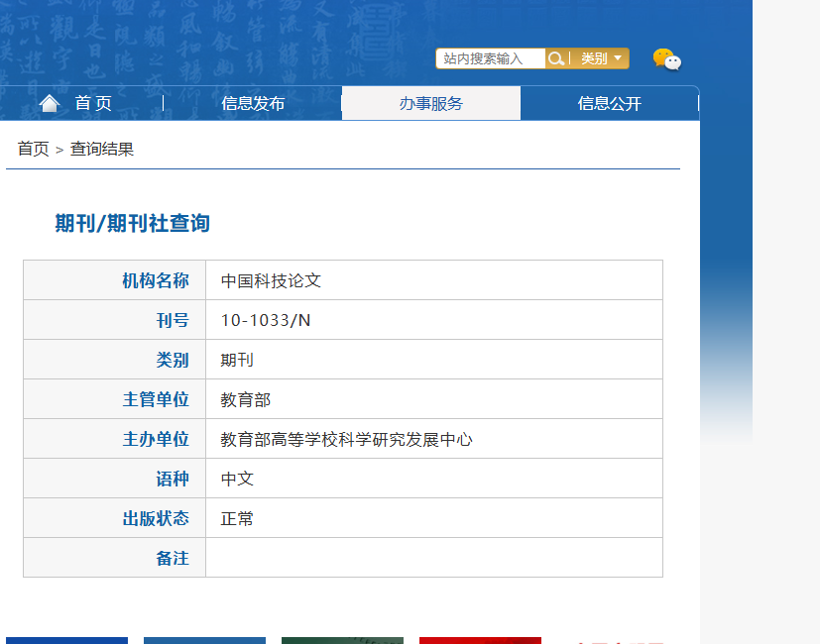The width and height of the screenshot is (820, 644).
Task: Click the 期刊/期刊社查询 heading
Action: 132,223
